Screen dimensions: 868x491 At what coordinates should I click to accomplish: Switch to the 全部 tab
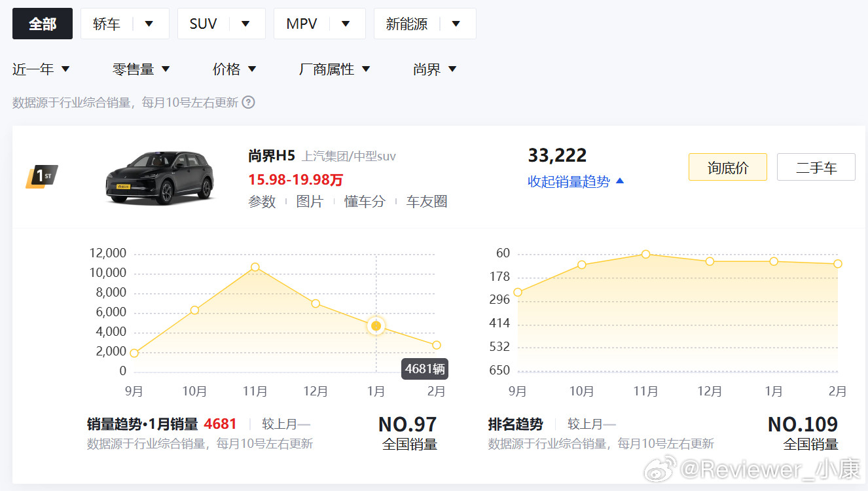click(x=42, y=23)
